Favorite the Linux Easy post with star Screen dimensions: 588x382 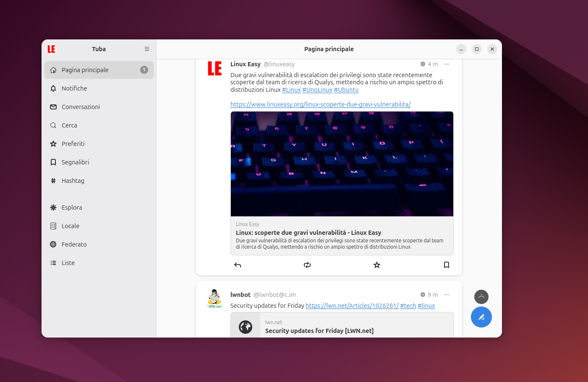pyautogui.click(x=377, y=265)
